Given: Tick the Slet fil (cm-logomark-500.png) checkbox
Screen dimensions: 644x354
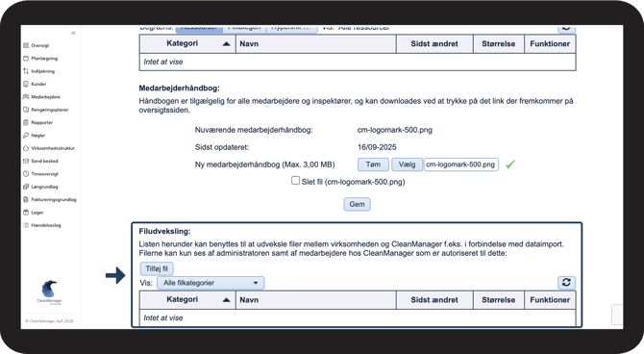Looking at the screenshot, I should tap(295, 181).
